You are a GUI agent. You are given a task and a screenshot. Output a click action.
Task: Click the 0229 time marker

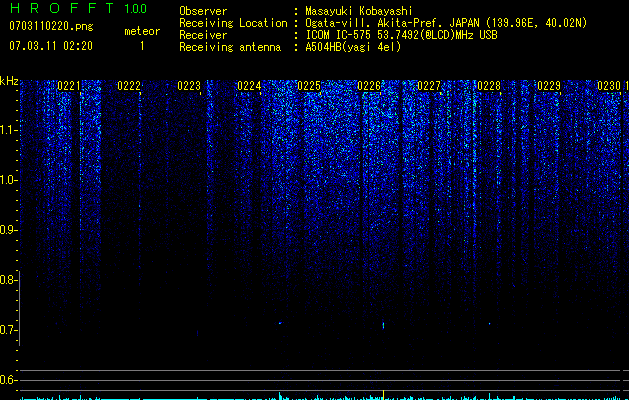coord(549,86)
